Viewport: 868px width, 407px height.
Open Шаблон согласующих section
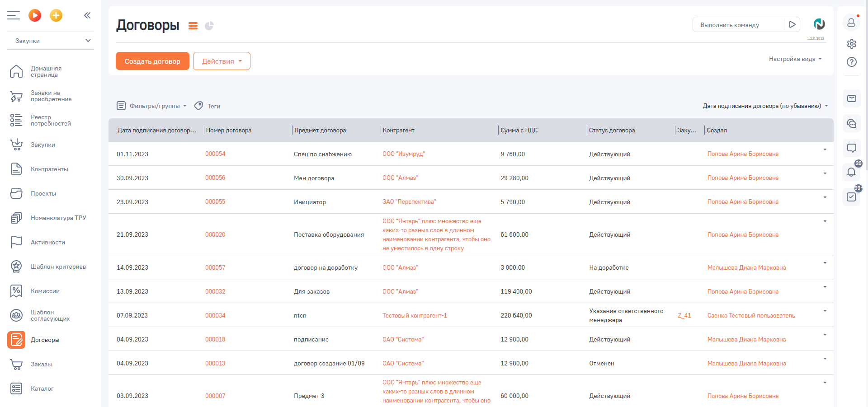[x=50, y=315]
